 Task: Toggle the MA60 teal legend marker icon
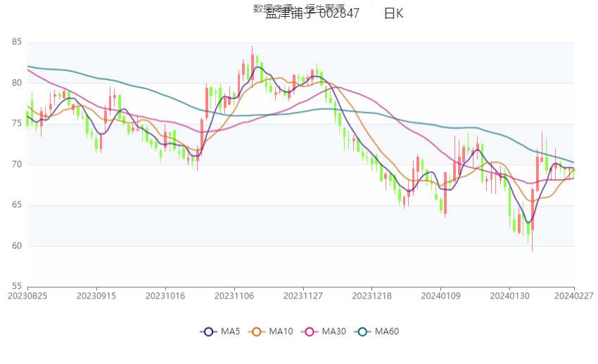coord(362,332)
